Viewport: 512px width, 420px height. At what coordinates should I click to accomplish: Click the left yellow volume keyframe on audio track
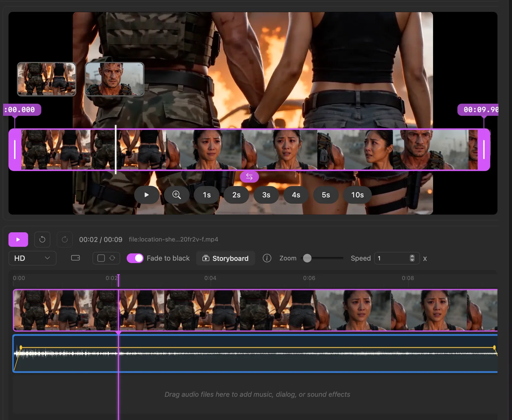21,347
